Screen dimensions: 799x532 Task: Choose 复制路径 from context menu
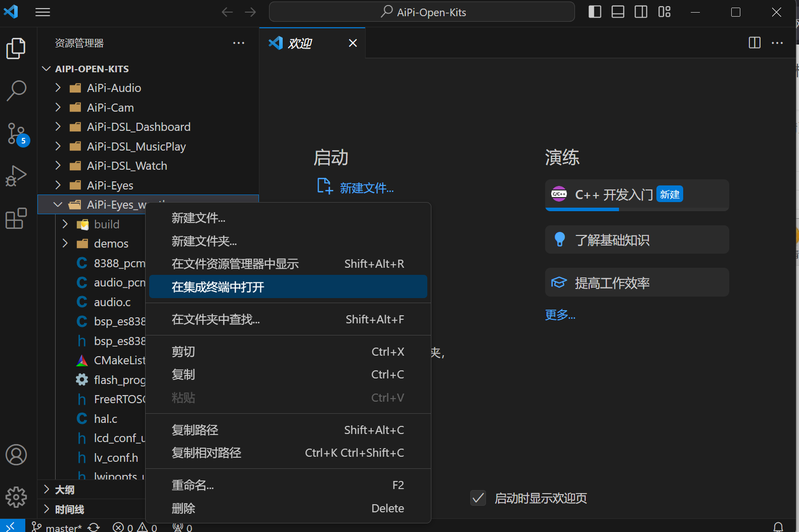click(288, 430)
